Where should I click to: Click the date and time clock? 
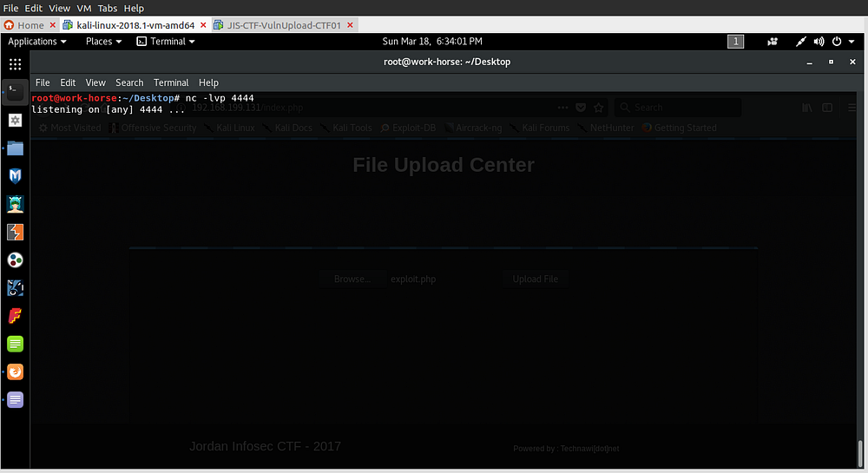pyautogui.click(x=432, y=42)
